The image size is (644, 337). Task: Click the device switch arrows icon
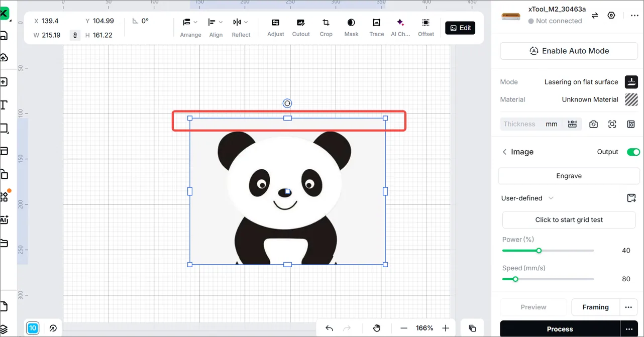pyautogui.click(x=595, y=16)
